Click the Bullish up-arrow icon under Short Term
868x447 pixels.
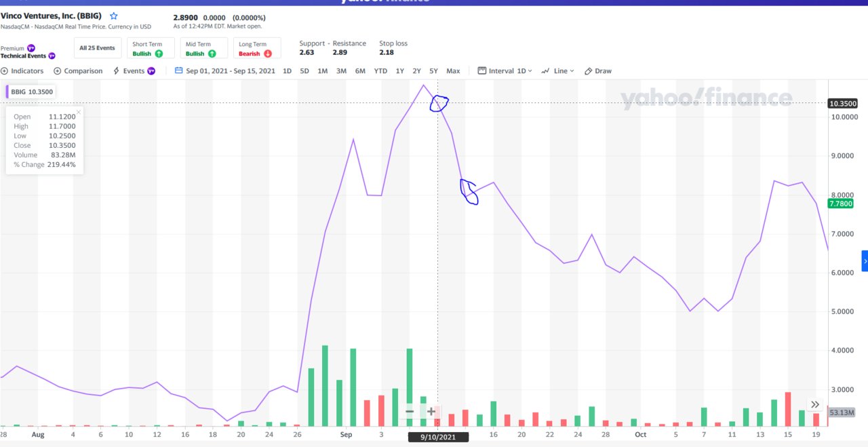point(159,54)
